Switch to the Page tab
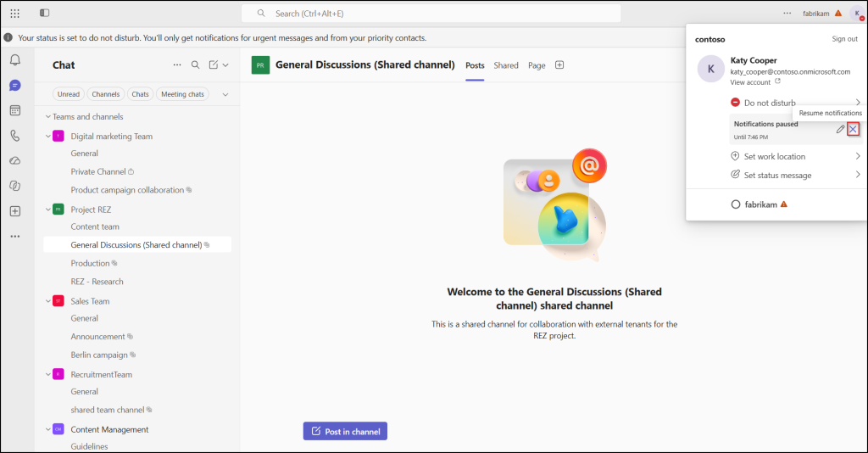 (x=537, y=65)
